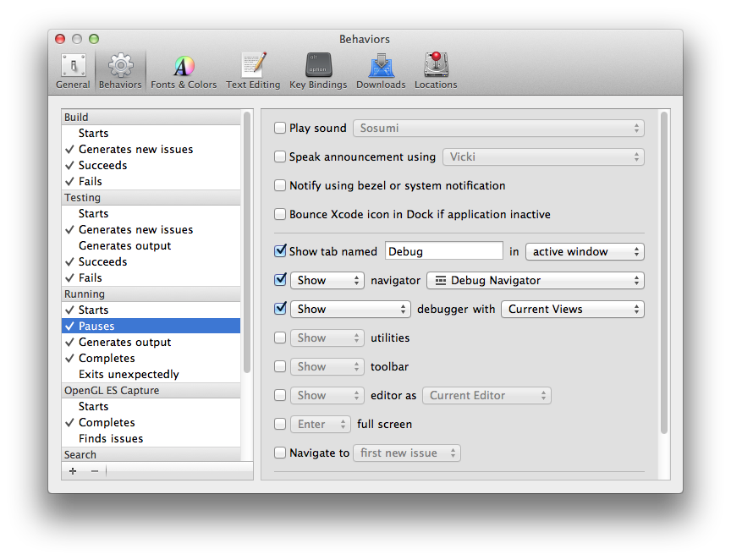The height and width of the screenshot is (560, 731).
Task: Check Bounce Xcode icon in Dock option
Action: (x=280, y=215)
